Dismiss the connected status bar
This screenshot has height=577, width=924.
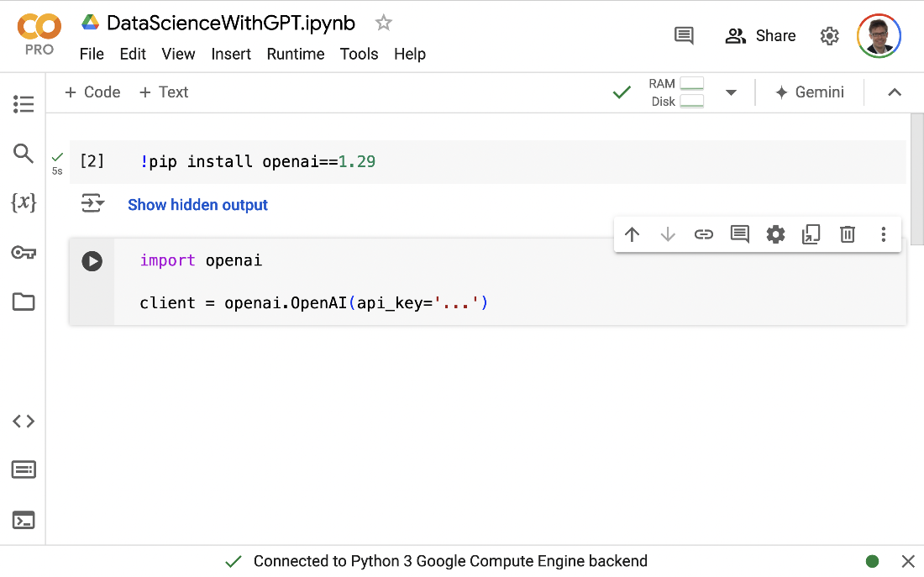(908, 561)
